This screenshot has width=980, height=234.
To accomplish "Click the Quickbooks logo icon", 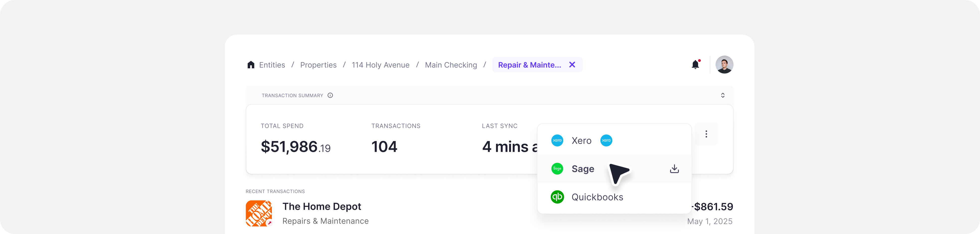I will pyautogui.click(x=557, y=197).
